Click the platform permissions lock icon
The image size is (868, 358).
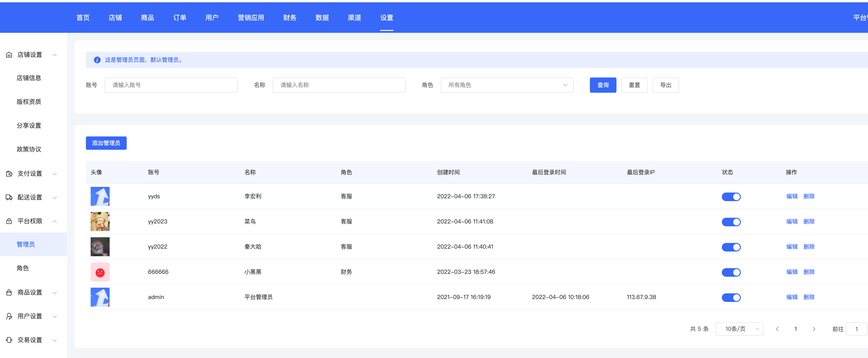pos(9,221)
